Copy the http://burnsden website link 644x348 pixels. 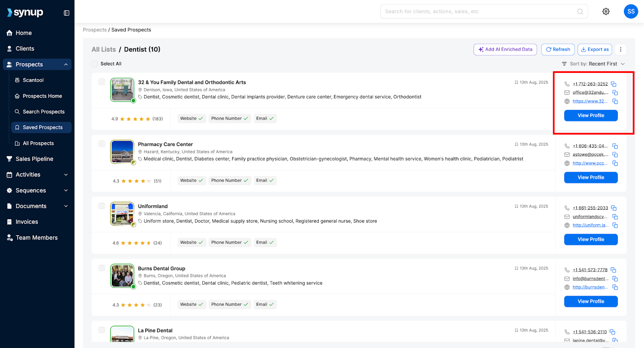point(615,288)
